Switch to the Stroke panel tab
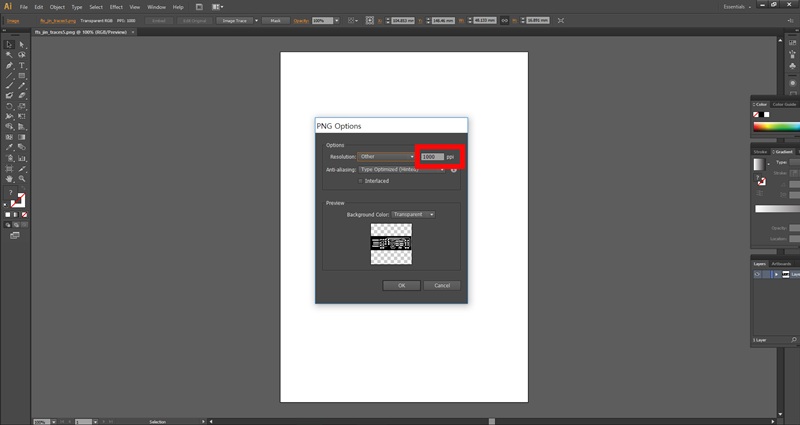The image size is (800, 425). point(760,152)
